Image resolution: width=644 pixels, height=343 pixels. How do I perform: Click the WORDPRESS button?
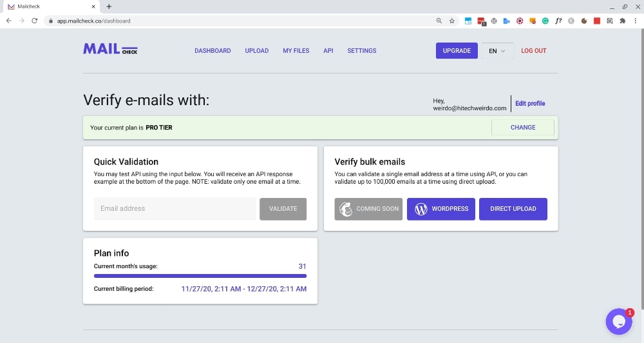441,209
